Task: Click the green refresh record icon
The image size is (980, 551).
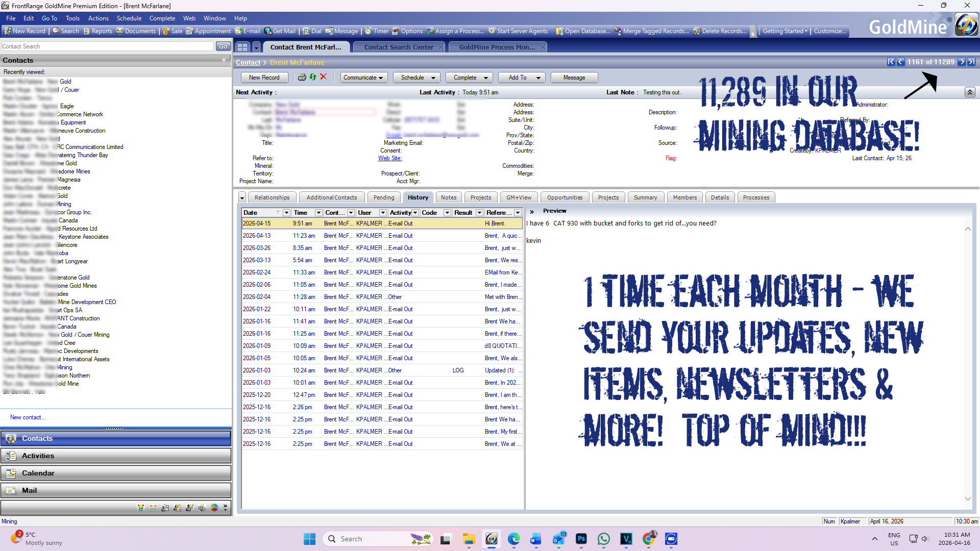Action: click(313, 77)
